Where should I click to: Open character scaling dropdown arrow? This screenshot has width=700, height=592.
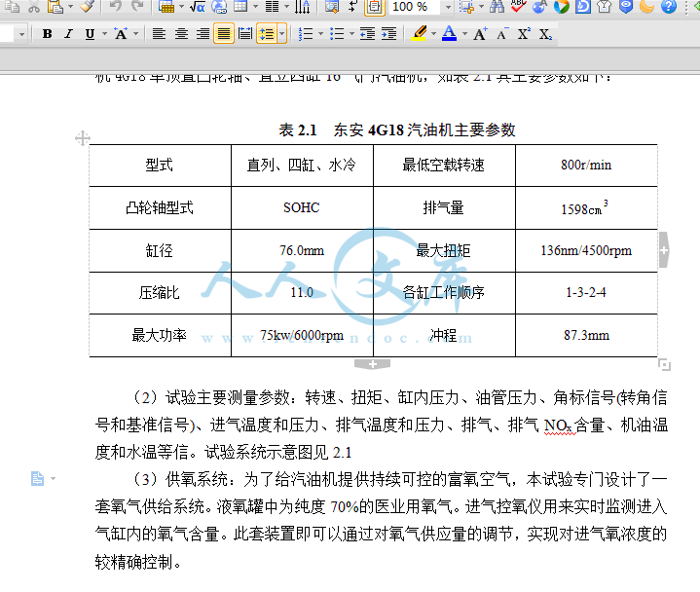(x=135, y=34)
